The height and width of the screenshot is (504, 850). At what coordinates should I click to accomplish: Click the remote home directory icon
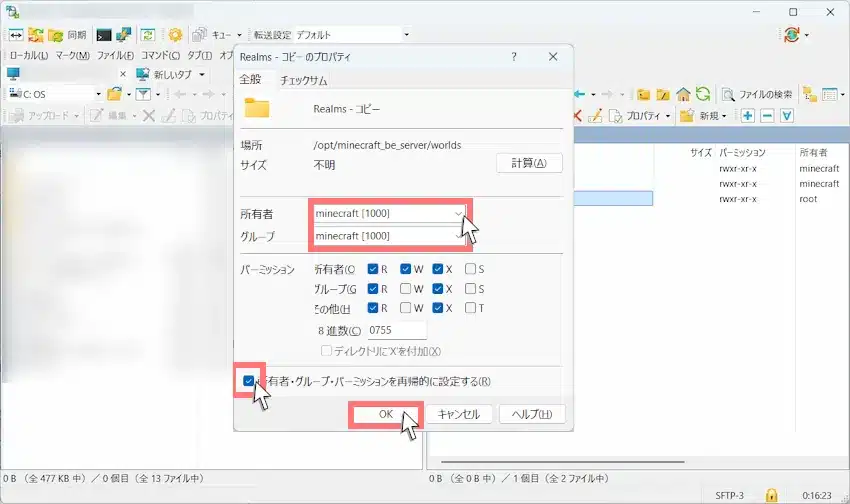(x=683, y=94)
